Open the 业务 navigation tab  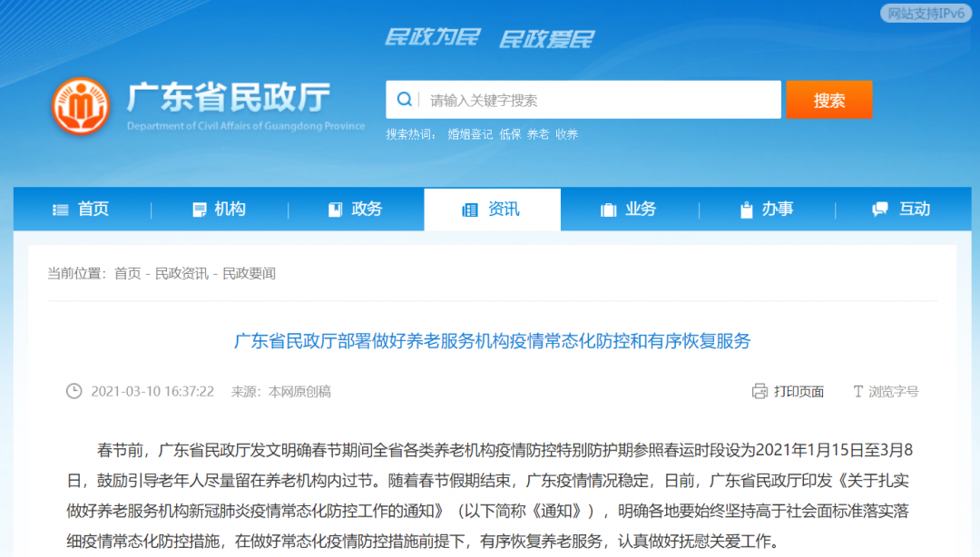pos(629,210)
